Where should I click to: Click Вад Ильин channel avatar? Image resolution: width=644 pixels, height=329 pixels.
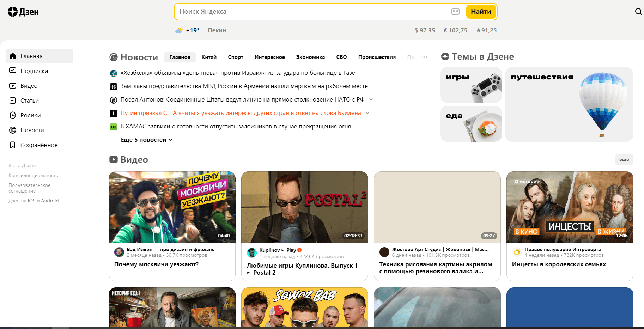coord(119,252)
